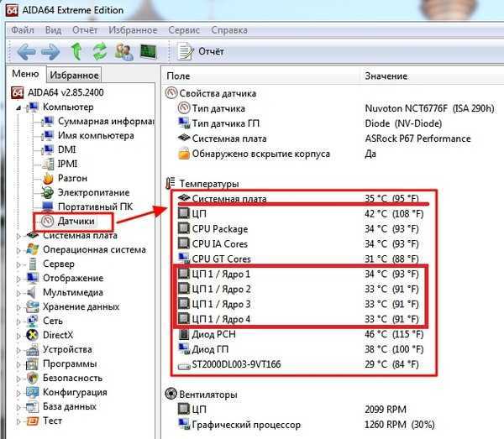The image size is (504, 439).
Task: Refresh sensor data with green arrows icon
Action: coord(100,52)
